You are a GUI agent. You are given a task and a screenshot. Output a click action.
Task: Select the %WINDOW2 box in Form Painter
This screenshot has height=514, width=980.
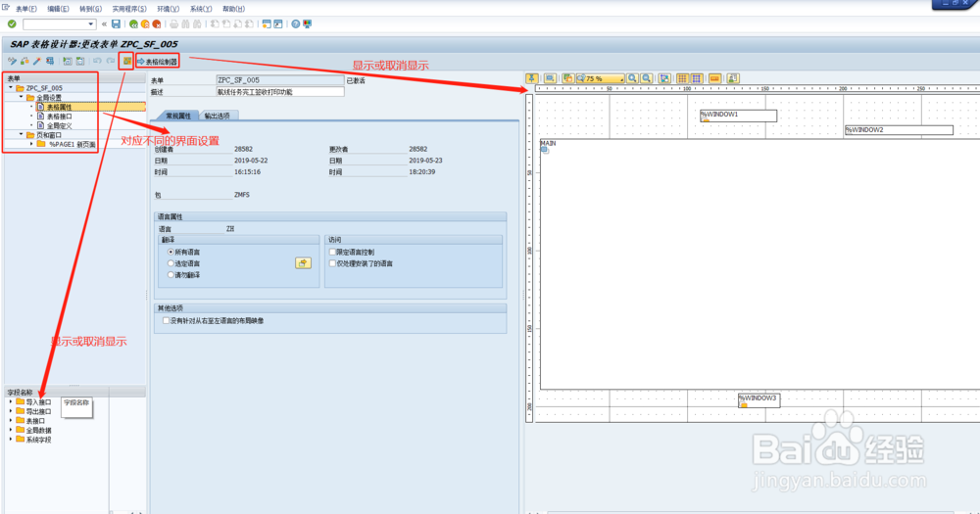tap(899, 130)
